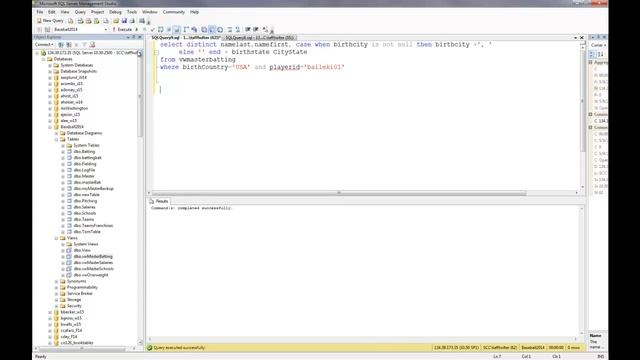Switch to the second SQLQuery editor tab
The height and width of the screenshot is (360, 640).
point(260,38)
